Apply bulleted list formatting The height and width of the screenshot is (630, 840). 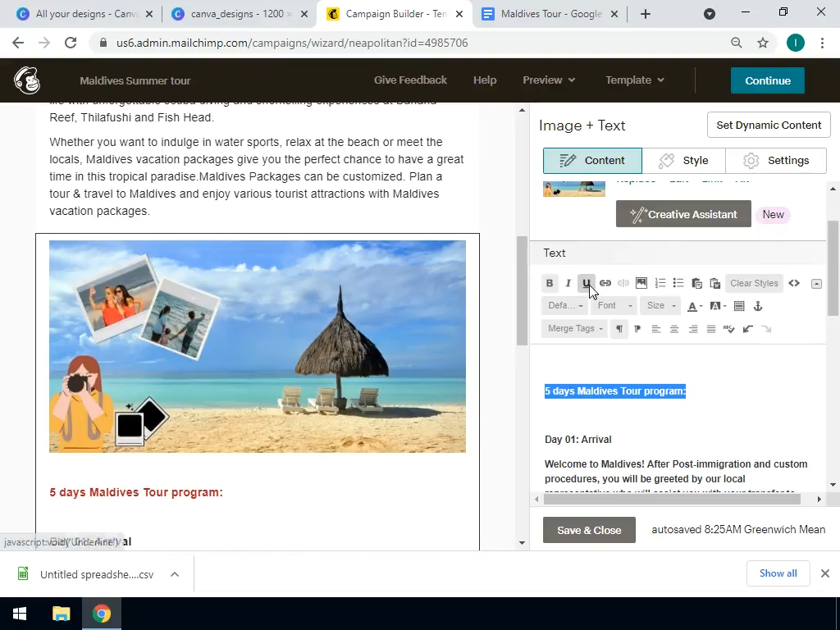click(x=678, y=283)
